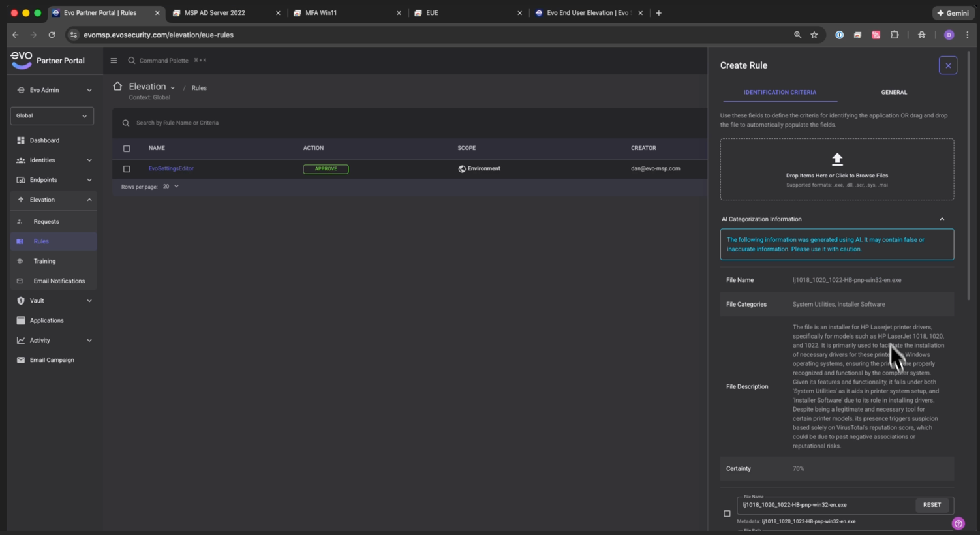
Task: Open Applications from the sidebar
Action: 46,320
